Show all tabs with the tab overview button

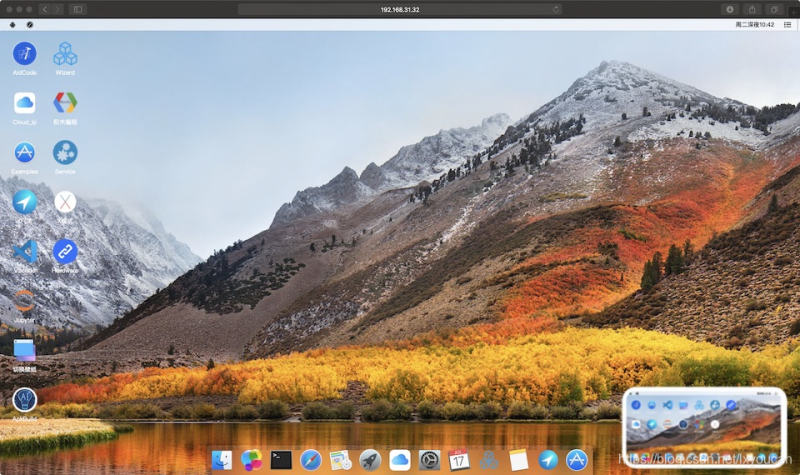pos(774,9)
